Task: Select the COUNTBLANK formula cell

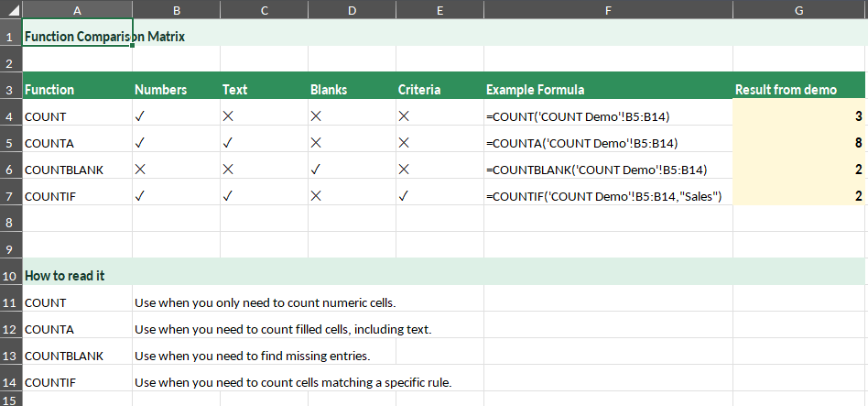Action: [596, 170]
